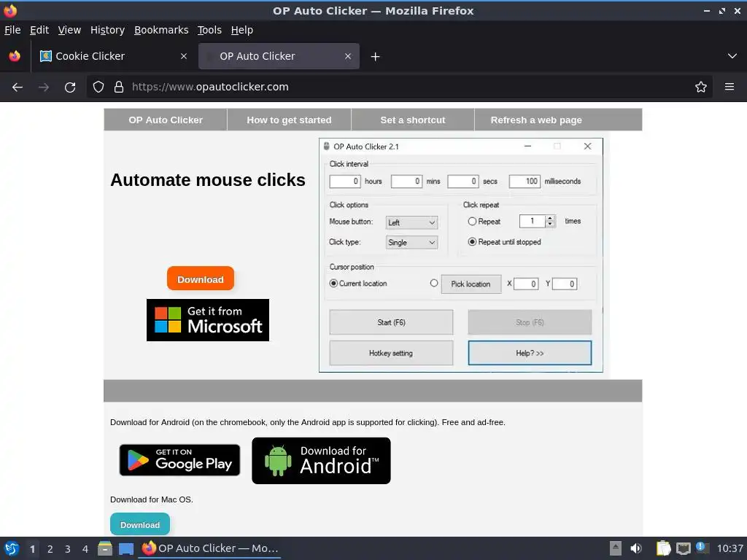Open the file manager taskbar icon
Image resolution: width=747 pixels, height=560 pixels.
pyautogui.click(x=105, y=548)
